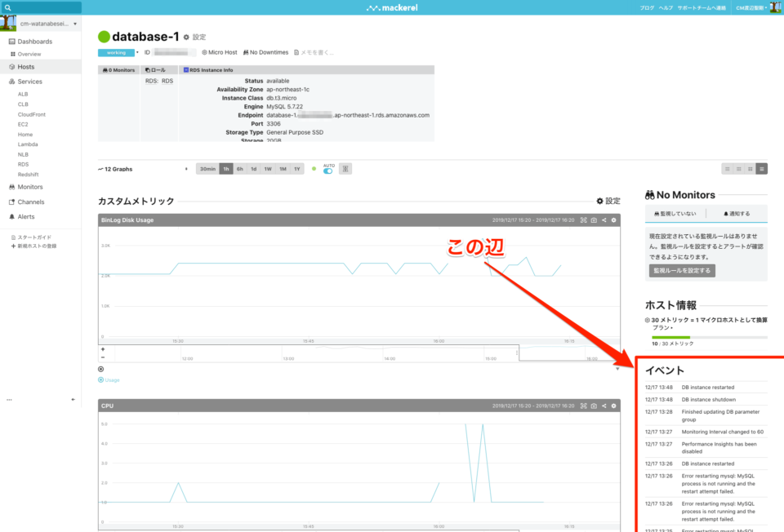The image size is (784, 532).
Task: Click the camera snapshot icon on BinLog Disk Usage graph
Action: tap(594, 219)
